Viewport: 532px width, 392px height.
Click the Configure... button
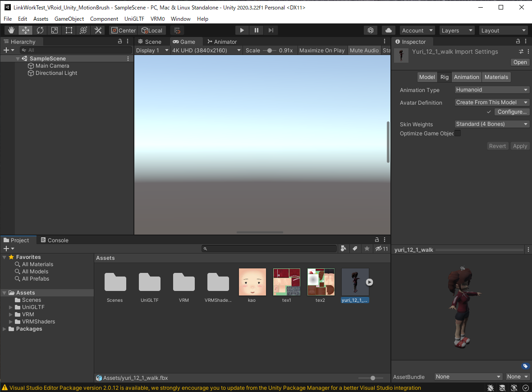(x=512, y=112)
